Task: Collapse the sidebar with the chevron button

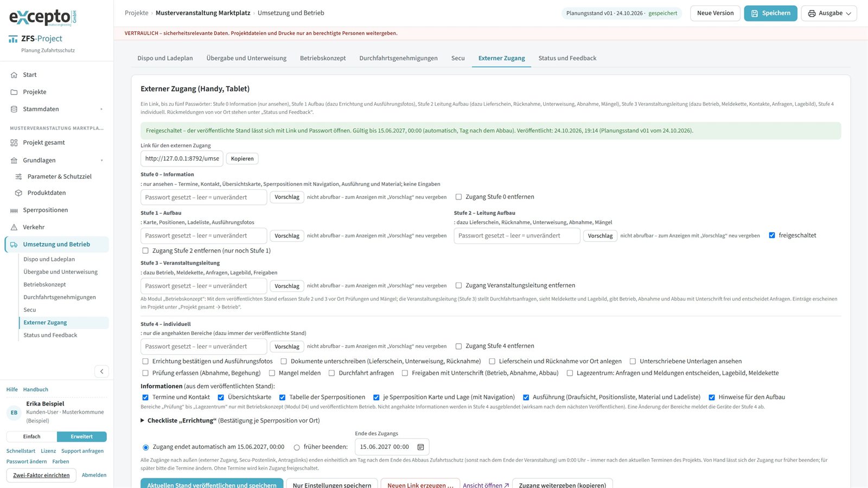Action: pos(101,371)
